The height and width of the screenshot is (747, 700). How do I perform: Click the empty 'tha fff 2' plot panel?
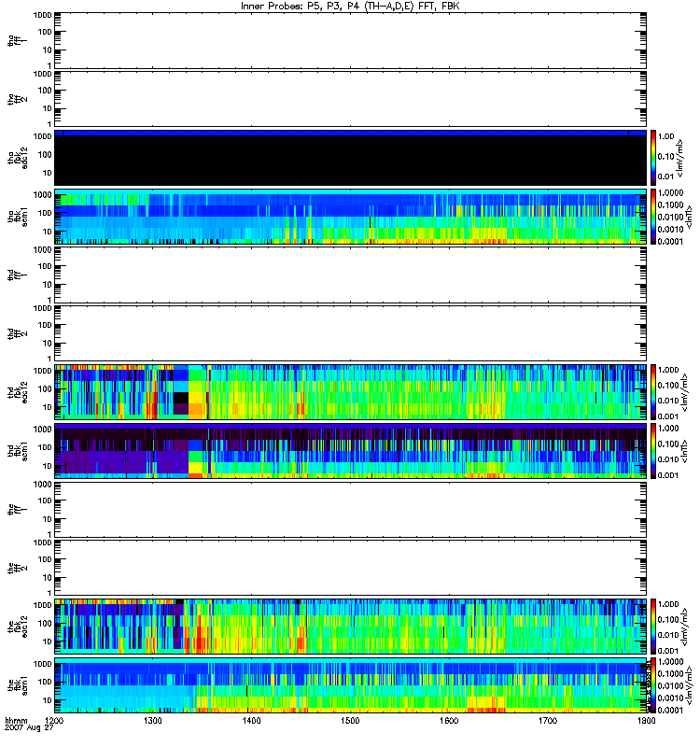click(x=350, y=99)
